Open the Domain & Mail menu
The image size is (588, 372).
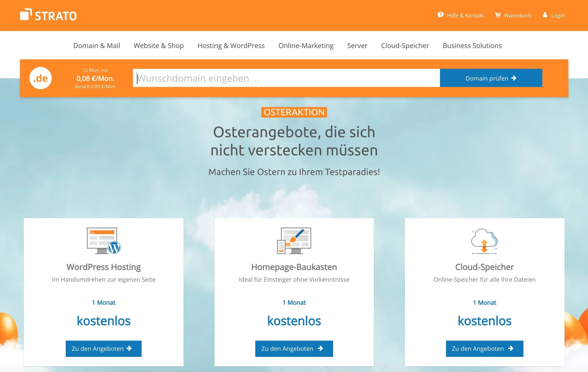point(96,46)
